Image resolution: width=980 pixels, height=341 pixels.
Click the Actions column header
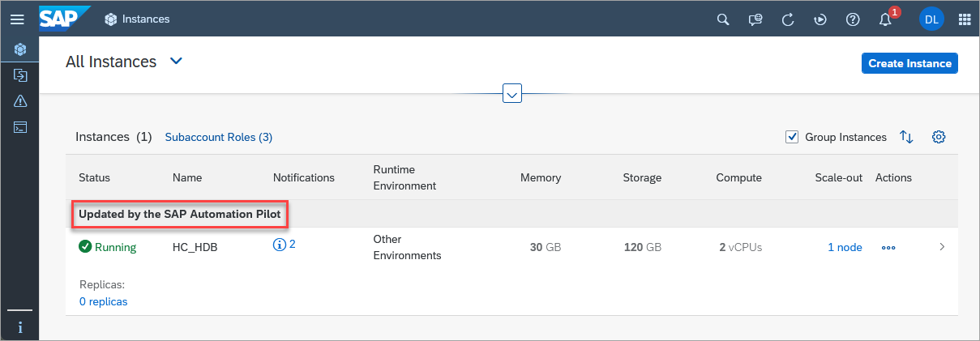(x=893, y=177)
